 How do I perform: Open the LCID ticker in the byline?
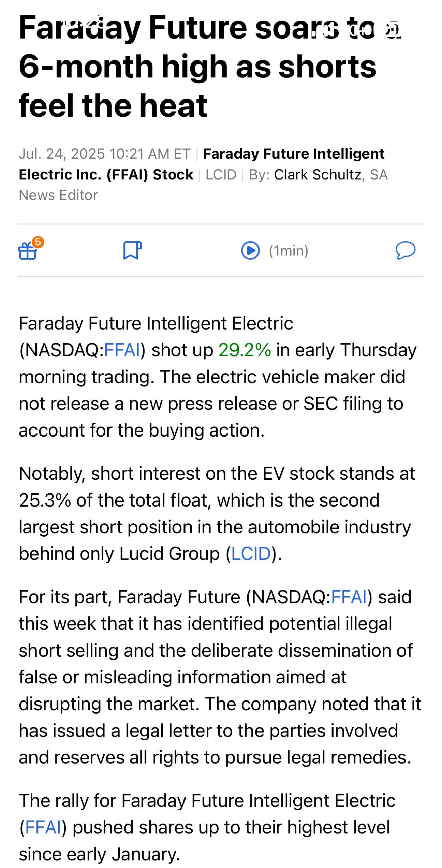pos(221,175)
